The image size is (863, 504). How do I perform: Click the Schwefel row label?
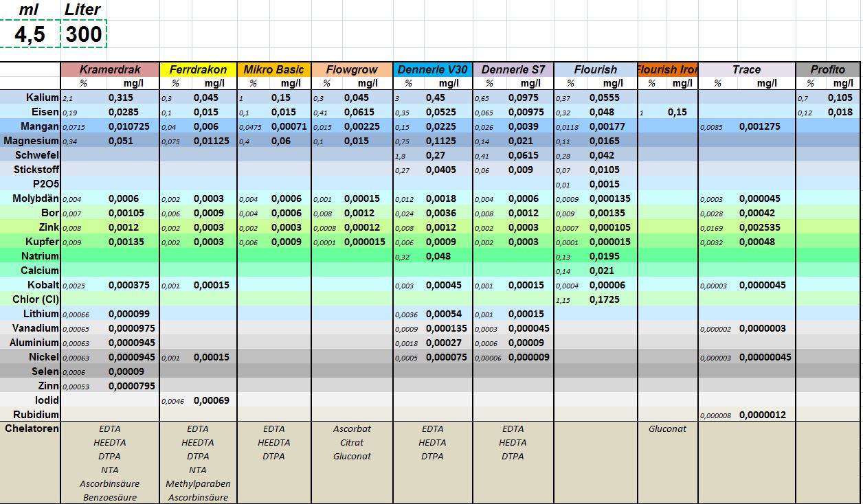[37, 155]
